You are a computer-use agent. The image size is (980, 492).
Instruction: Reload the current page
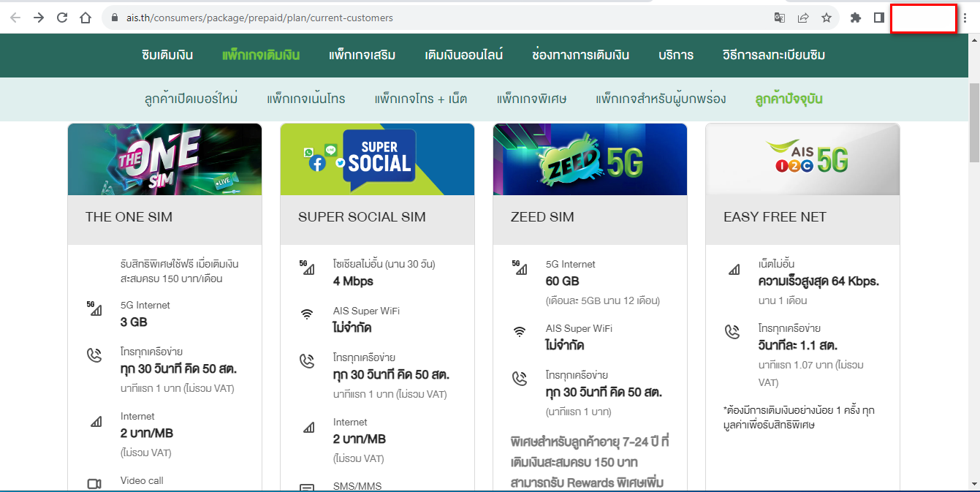pos(62,18)
